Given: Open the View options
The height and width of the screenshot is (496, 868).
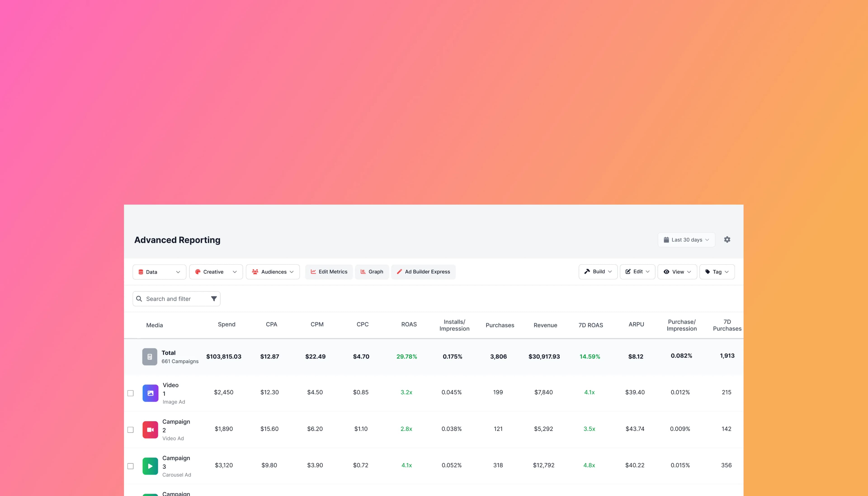Looking at the screenshot, I should pos(677,272).
